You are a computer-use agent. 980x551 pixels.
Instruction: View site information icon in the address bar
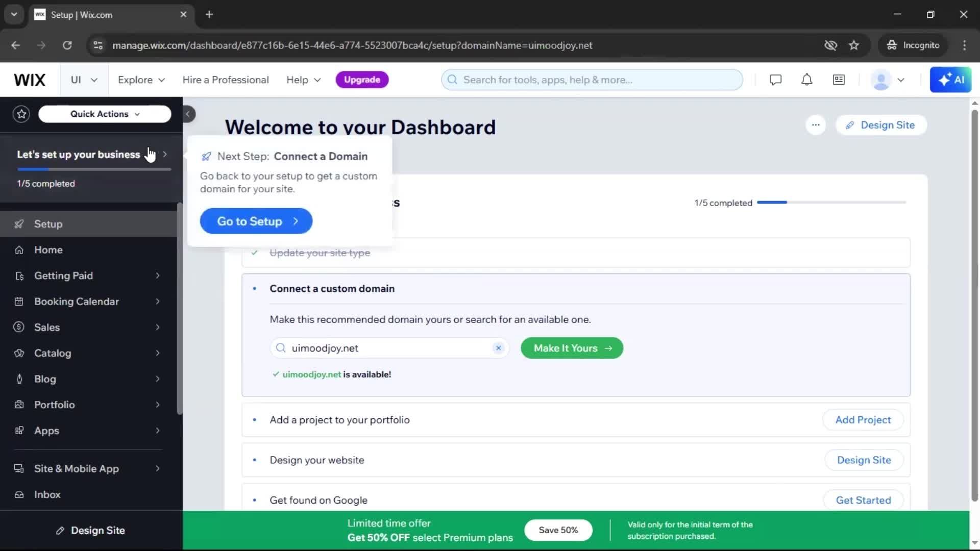[x=98, y=45]
